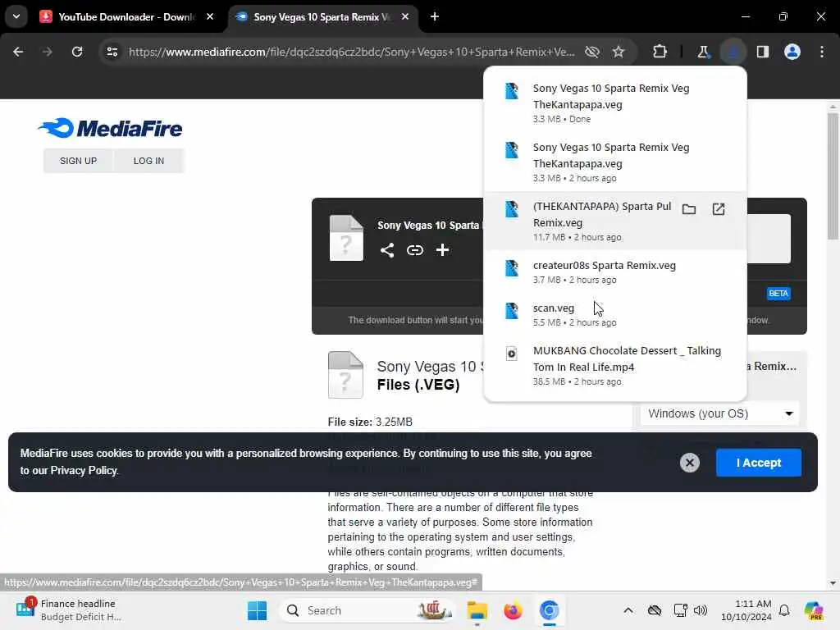Click the I Accept cookie button
840x630 pixels.
tap(758, 463)
